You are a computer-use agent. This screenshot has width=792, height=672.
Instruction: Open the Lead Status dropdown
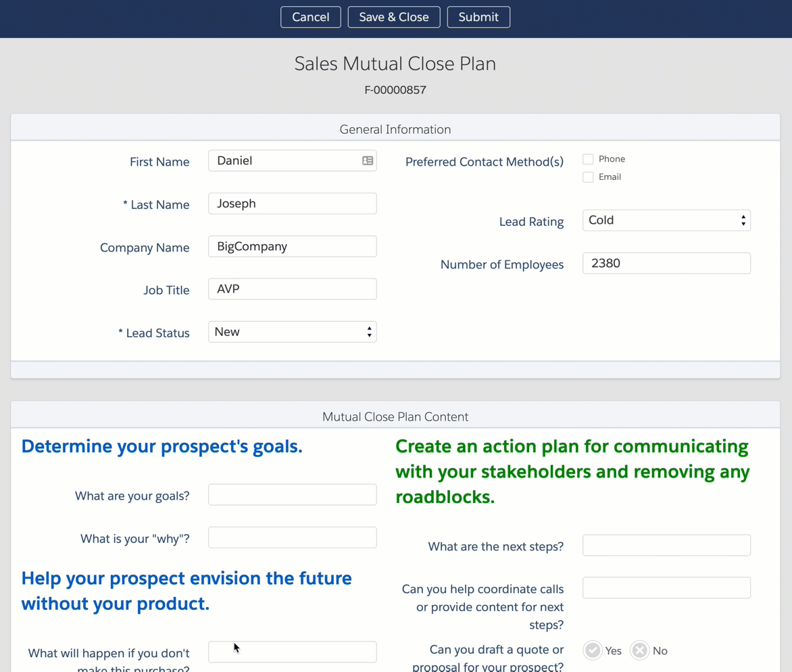293,332
